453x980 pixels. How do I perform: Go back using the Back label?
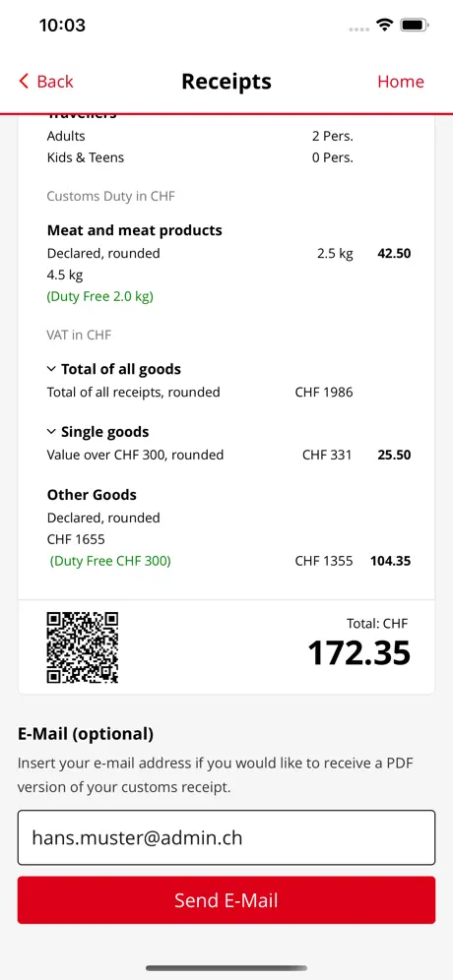55,82
